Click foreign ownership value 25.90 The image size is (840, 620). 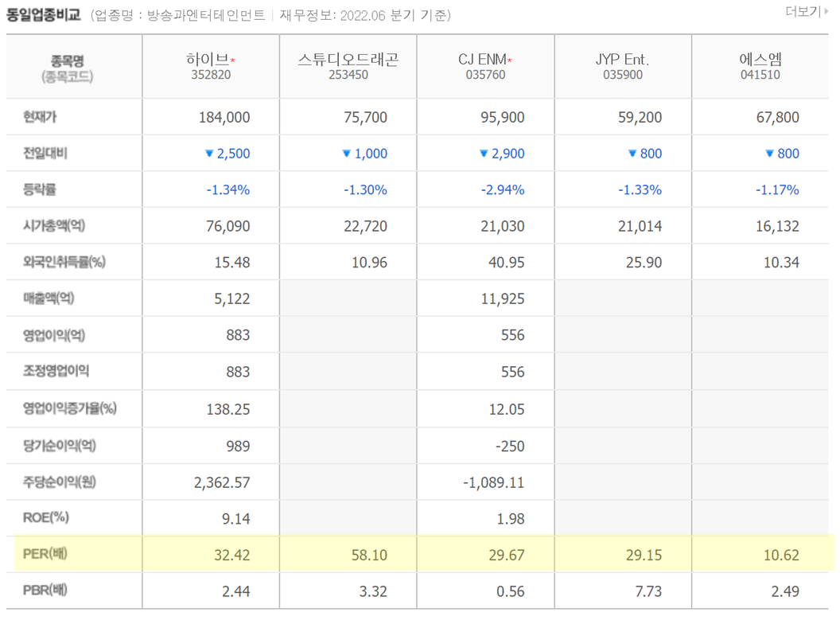644,263
